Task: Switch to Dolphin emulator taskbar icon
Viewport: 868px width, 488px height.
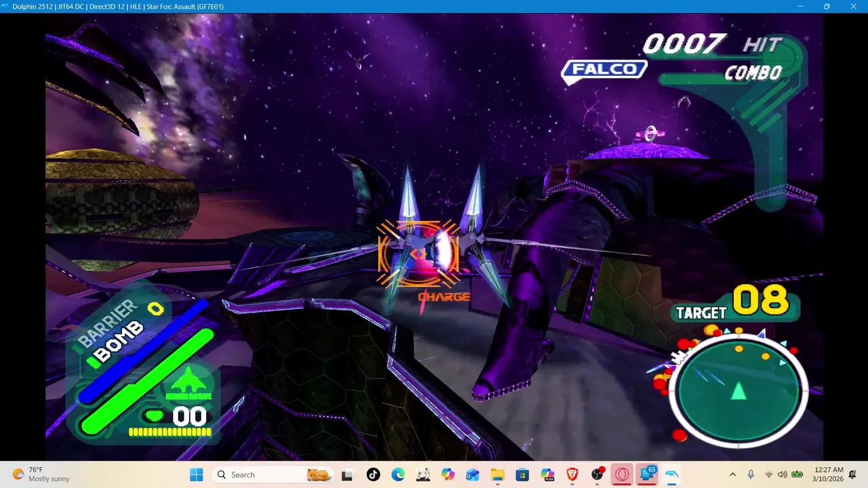Action: click(x=672, y=474)
